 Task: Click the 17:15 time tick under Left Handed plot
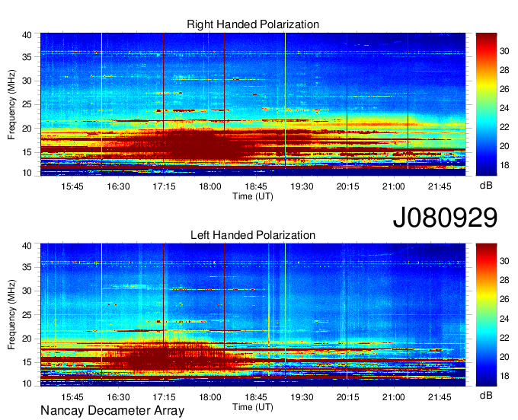165,397
